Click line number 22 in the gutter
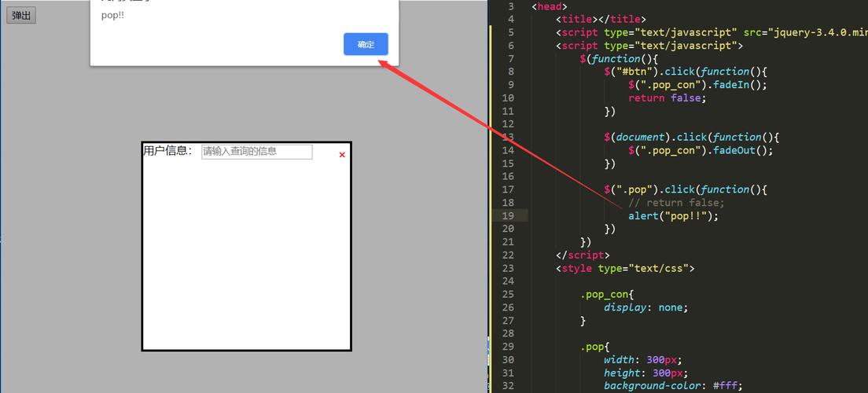The height and width of the screenshot is (393, 868). click(x=509, y=255)
